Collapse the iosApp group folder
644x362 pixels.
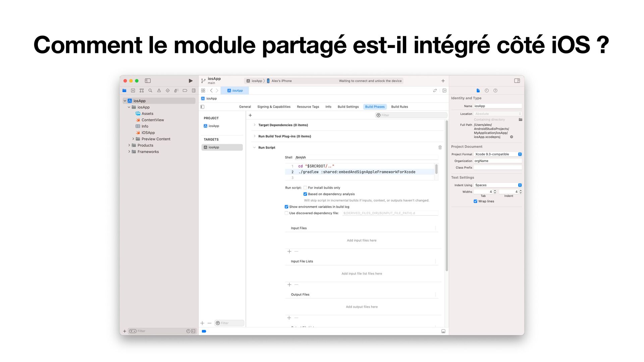[129, 107]
